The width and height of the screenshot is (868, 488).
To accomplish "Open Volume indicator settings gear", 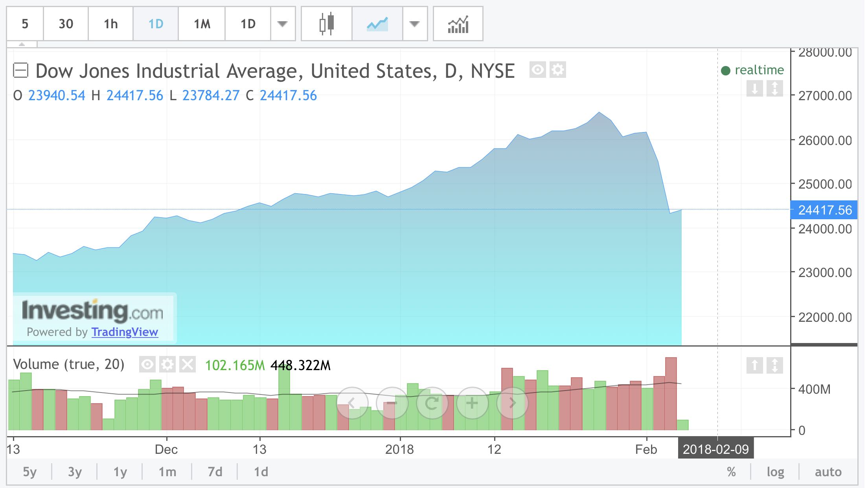I will coord(167,365).
